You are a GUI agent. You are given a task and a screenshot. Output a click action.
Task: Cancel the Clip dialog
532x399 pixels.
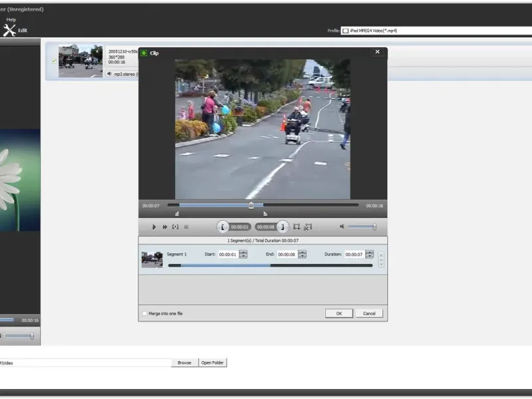click(x=369, y=313)
